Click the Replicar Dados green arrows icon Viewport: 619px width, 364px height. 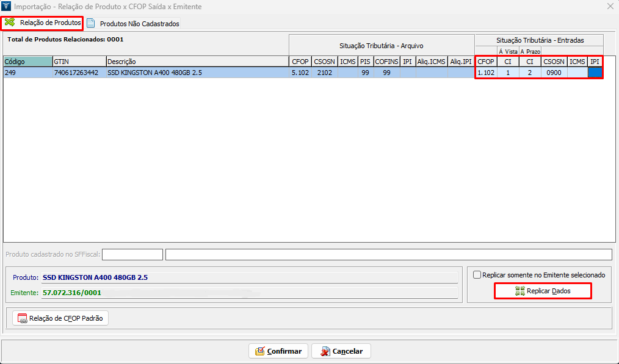pyautogui.click(x=519, y=291)
